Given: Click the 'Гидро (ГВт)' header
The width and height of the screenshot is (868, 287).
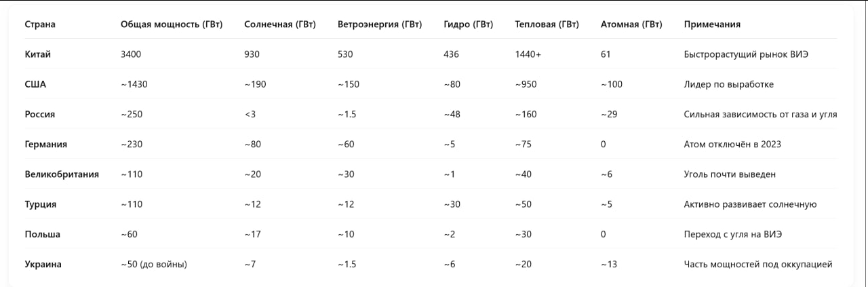Looking at the screenshot, I should (469, 25).
